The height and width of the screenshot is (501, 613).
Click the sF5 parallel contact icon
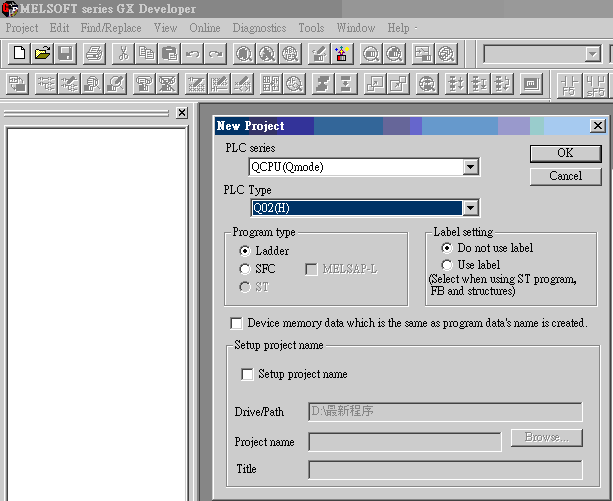[x=595, y=86]
